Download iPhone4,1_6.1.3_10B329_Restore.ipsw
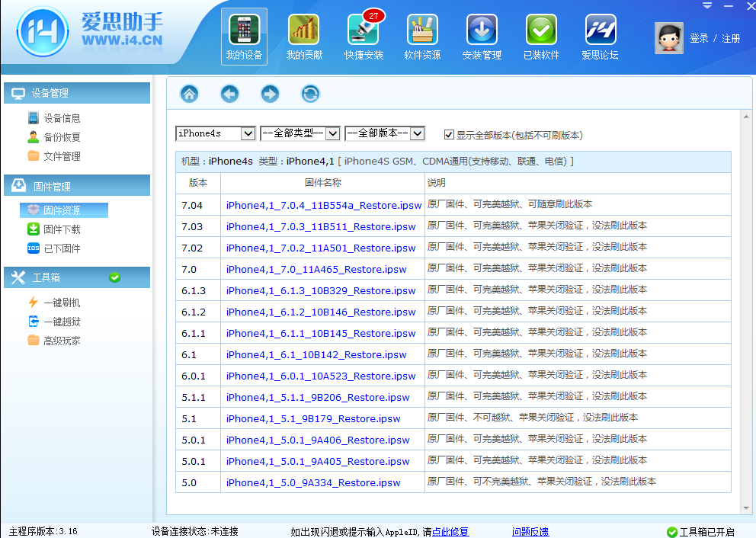This screenshot has width=756, height=538. pos(321,290)
